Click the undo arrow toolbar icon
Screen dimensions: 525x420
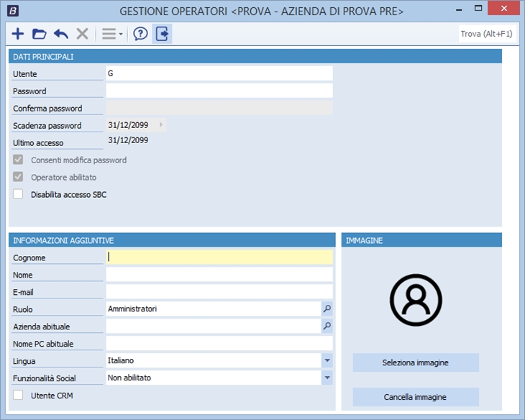click(61, 34)
